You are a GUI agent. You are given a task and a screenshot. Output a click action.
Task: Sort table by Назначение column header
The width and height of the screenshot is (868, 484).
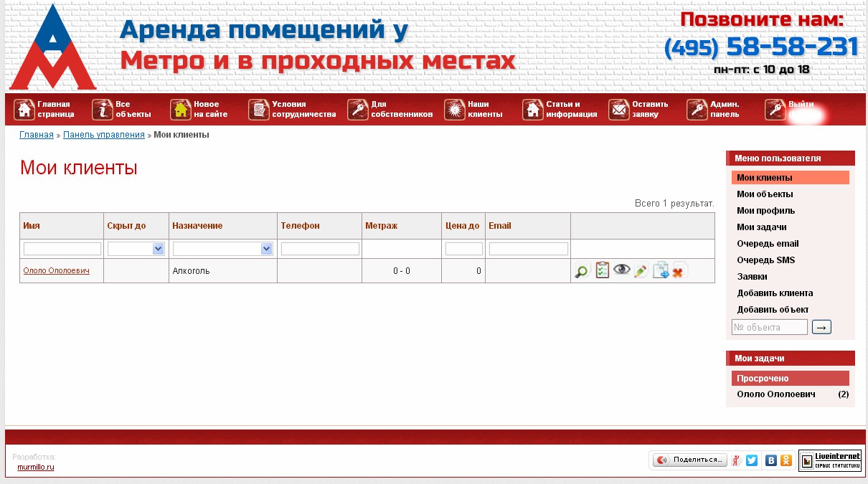197,226
